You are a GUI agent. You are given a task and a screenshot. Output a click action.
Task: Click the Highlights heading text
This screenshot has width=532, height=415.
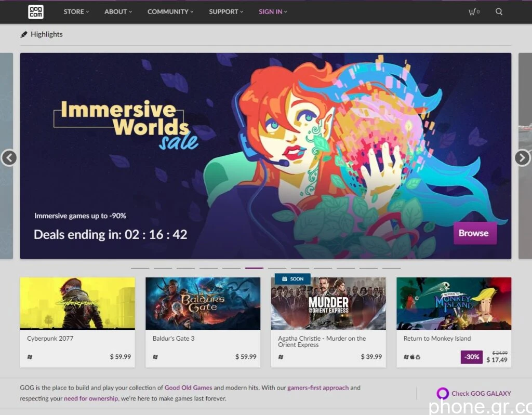46,34
